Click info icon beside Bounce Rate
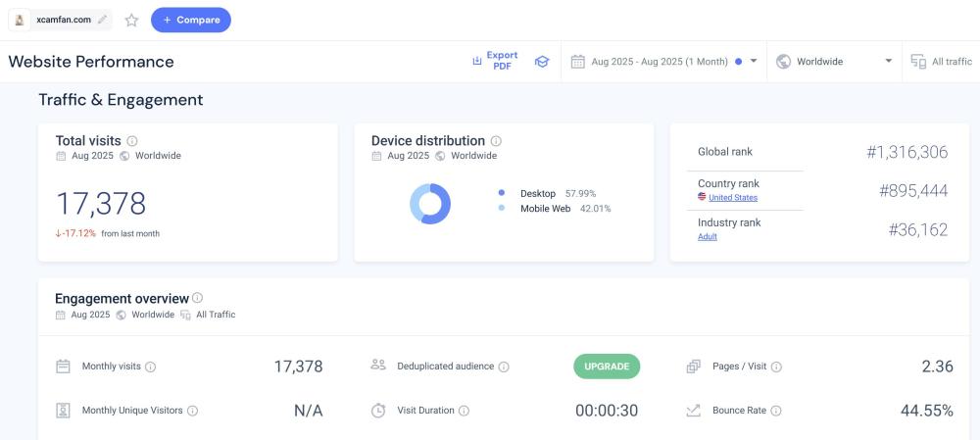The image size is (980, 440). (x=776, y=411)
